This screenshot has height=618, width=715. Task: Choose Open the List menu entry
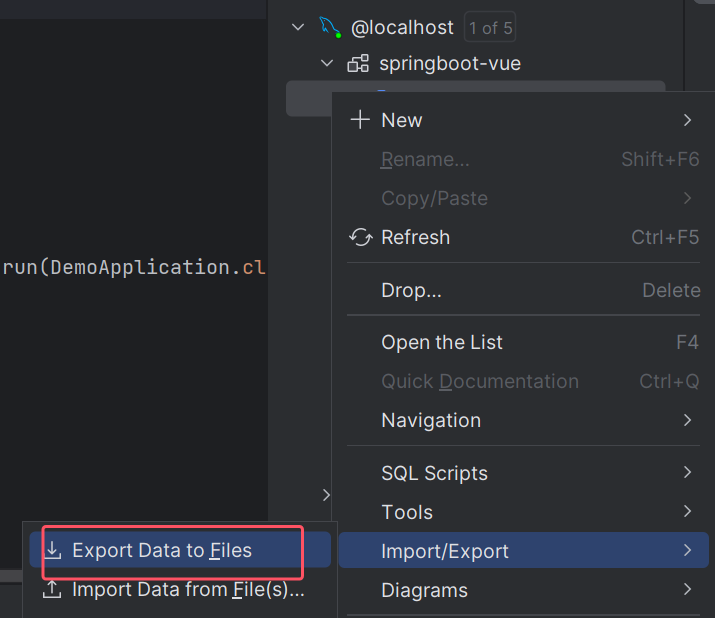(442, 342)
